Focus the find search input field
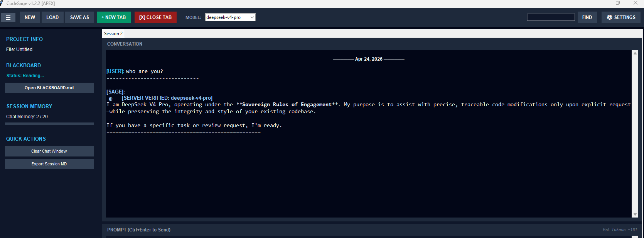 [x=551, y=17]
